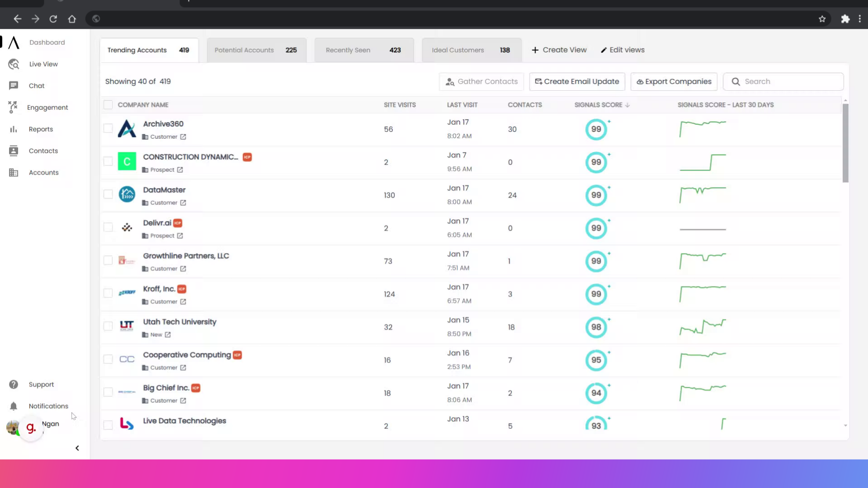Sort by Signals Score column arrow

pyautogui.click(x=627, y=105)
